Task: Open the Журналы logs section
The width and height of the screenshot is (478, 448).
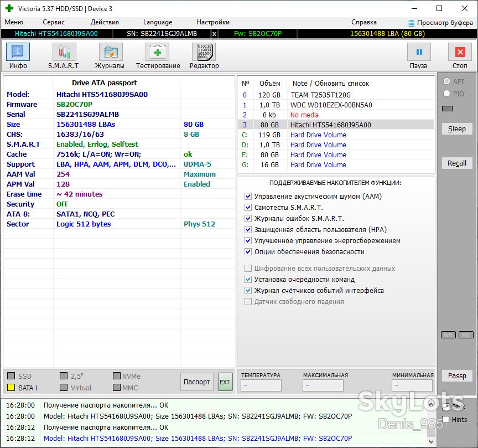Action: [110, 56]
